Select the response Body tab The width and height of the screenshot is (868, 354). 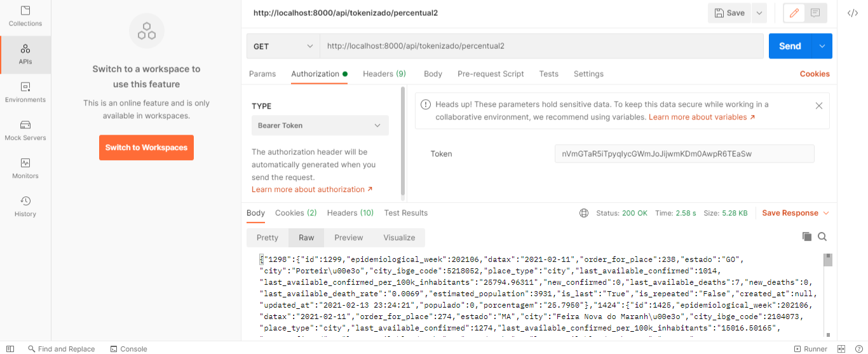point(255,213)
